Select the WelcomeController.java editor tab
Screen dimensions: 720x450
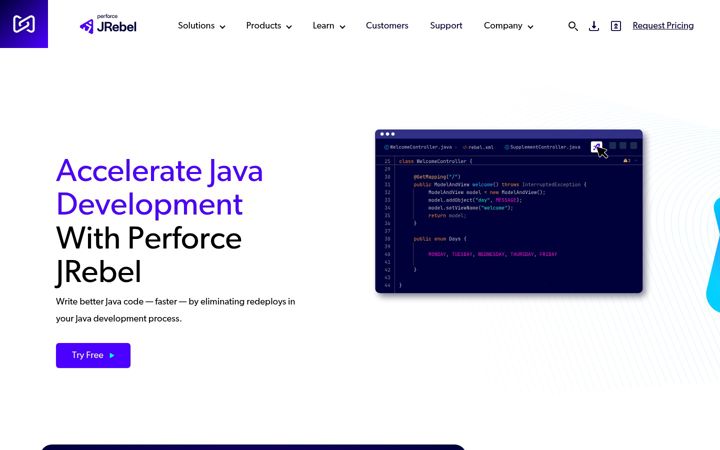point(418,147)
